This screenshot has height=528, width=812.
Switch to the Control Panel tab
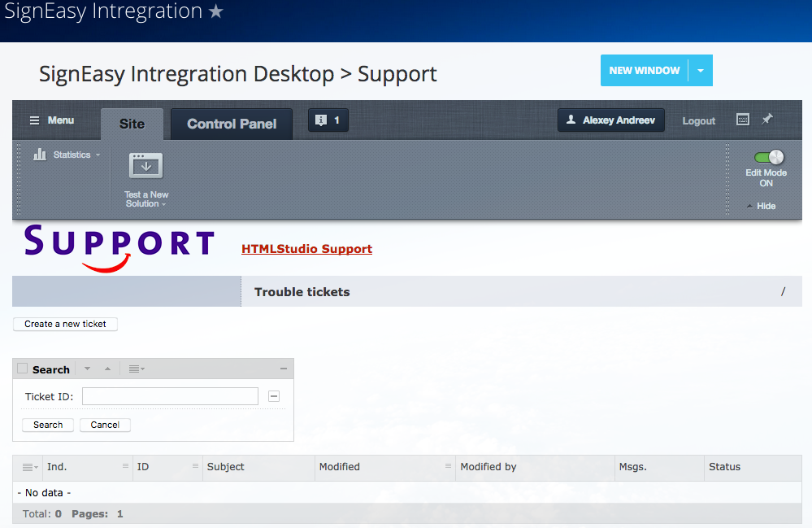232,124
